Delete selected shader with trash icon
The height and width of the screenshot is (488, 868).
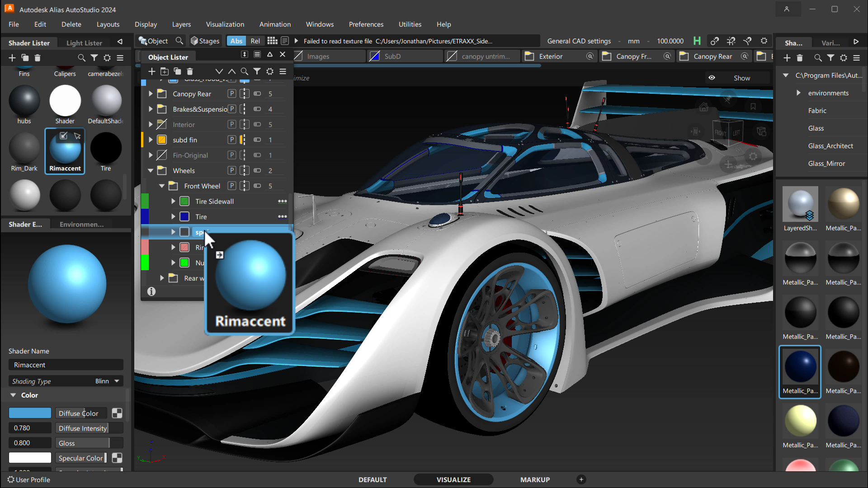[38, 58]
